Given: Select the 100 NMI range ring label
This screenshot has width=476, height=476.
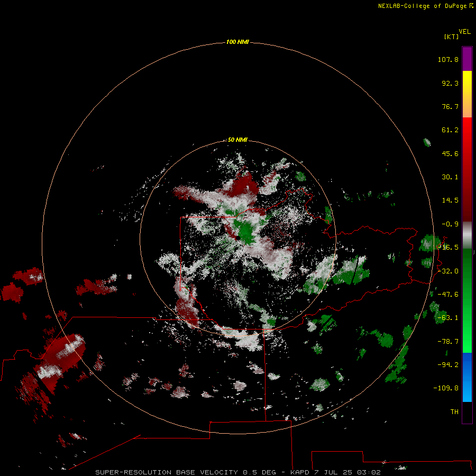Looking at the screenshot, I should tap(237, 42).
